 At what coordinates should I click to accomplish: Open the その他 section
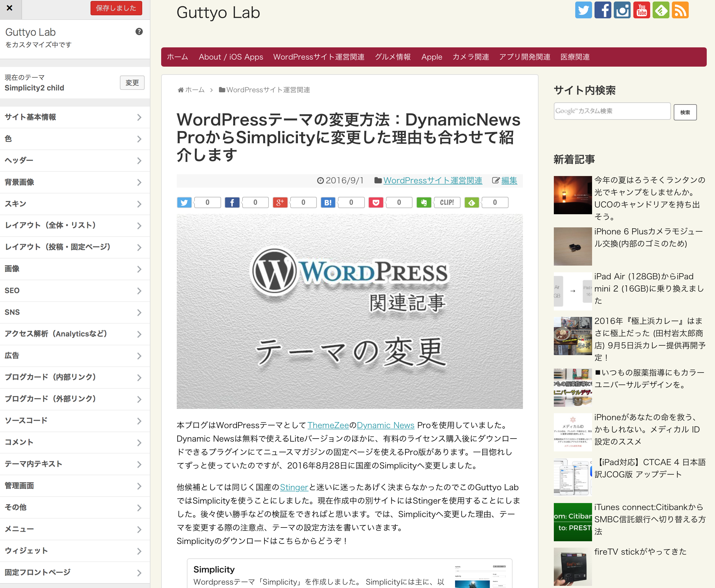click(75, 507)
